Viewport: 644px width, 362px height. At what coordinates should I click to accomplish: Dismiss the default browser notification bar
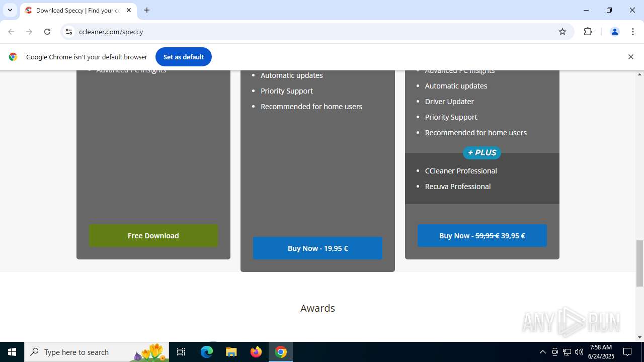click(x=630, y=57)
